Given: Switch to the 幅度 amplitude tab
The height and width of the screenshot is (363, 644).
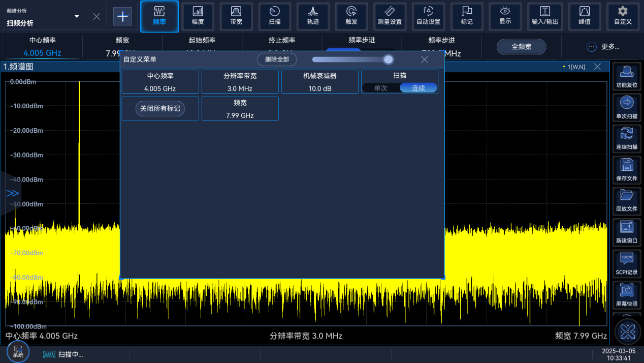Looking at the screenshot, I should [x=198, y=16].
